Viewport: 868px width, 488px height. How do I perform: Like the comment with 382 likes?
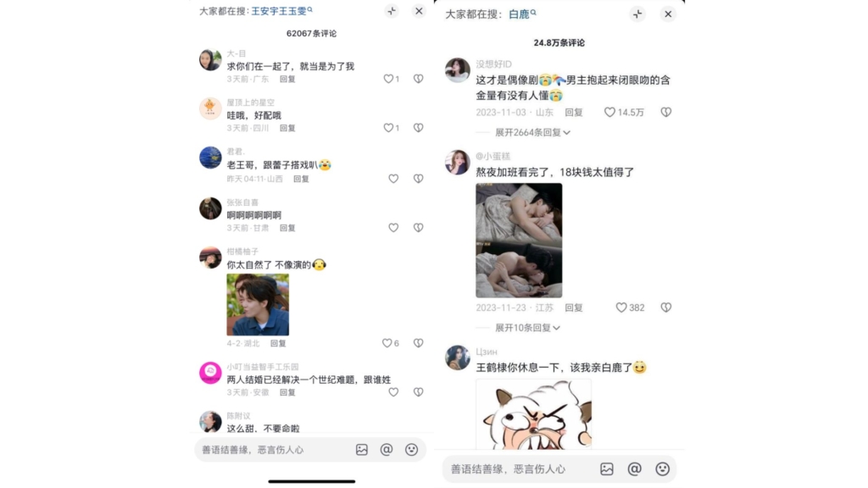(x=621, y=308)
